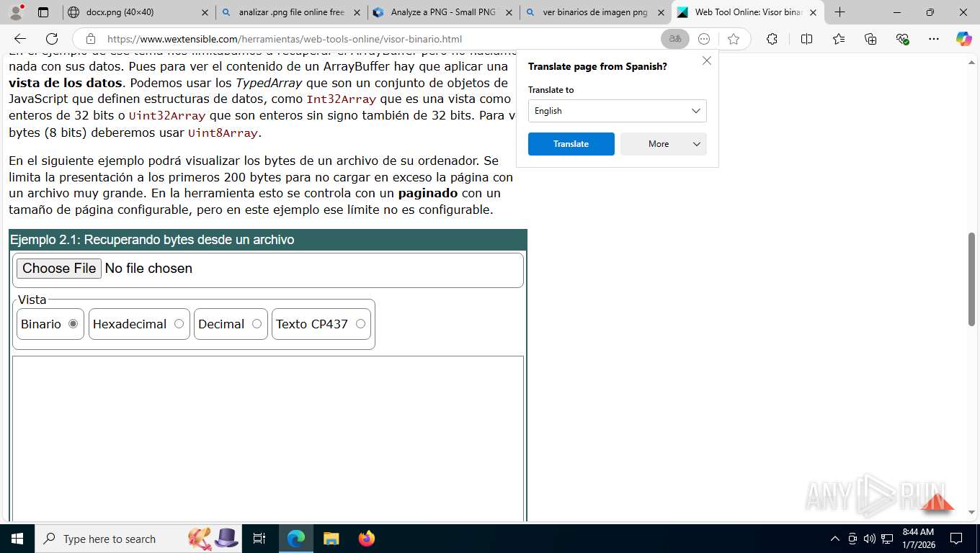Open the tab actions menu icon

point(43,12)
